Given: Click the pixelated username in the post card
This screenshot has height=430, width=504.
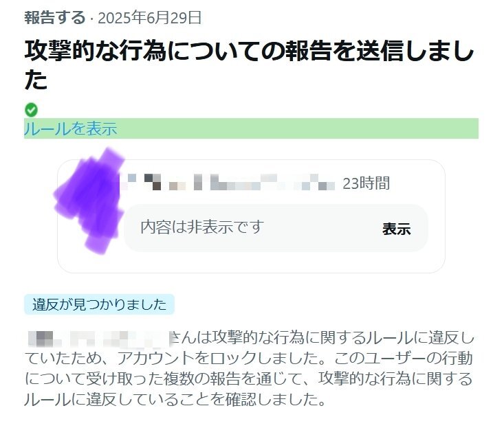Looking at the screenshot, I should tap(228, 182).
